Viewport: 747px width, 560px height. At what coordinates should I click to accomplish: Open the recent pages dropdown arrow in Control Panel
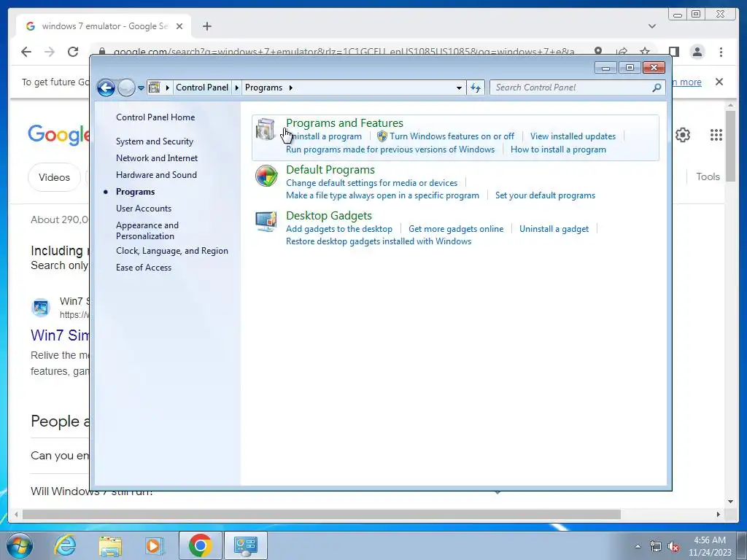[141, 87]
